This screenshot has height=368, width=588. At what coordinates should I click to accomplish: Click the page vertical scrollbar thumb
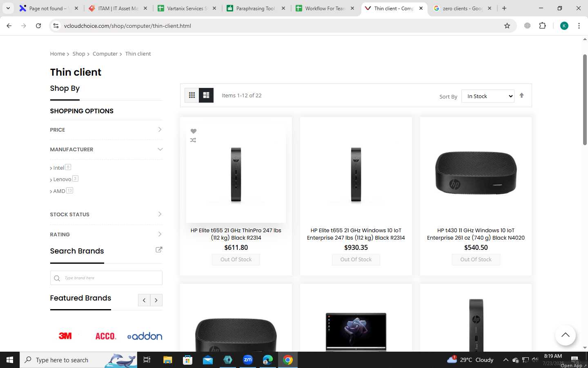[x=585, y=99]
